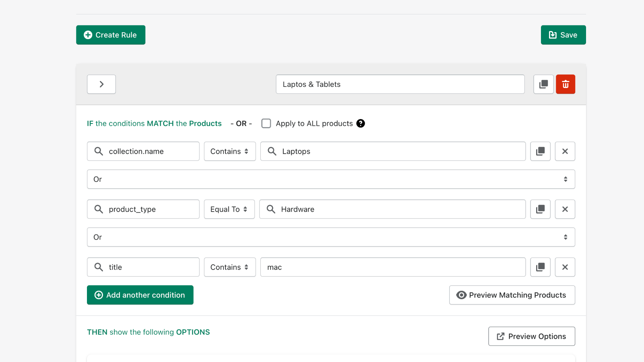This screenshot has width=644, height=362.
Task: Preview matching products
Action: click(x=512, y=295)
